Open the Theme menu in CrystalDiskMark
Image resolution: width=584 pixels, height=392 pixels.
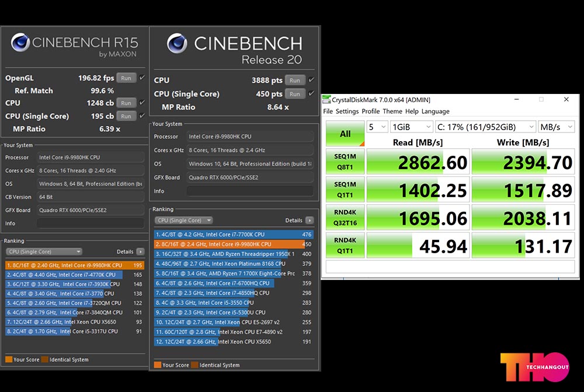pyautogui.click(x=392, y=111)
